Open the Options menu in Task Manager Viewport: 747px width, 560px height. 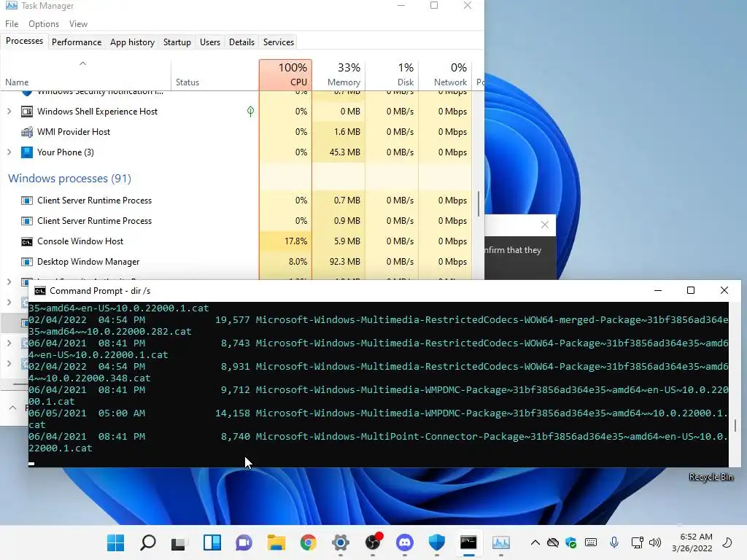point(43,24)
